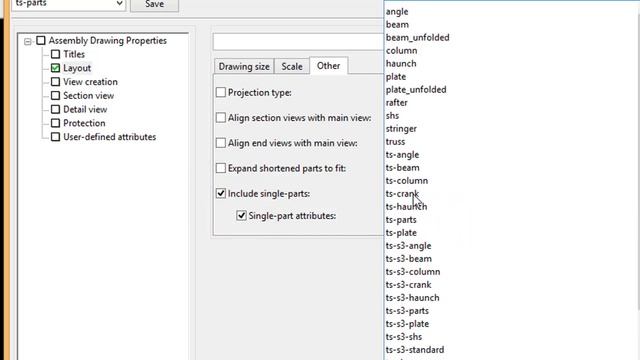Choose ts-s3-plate from the list

point(407,324)
